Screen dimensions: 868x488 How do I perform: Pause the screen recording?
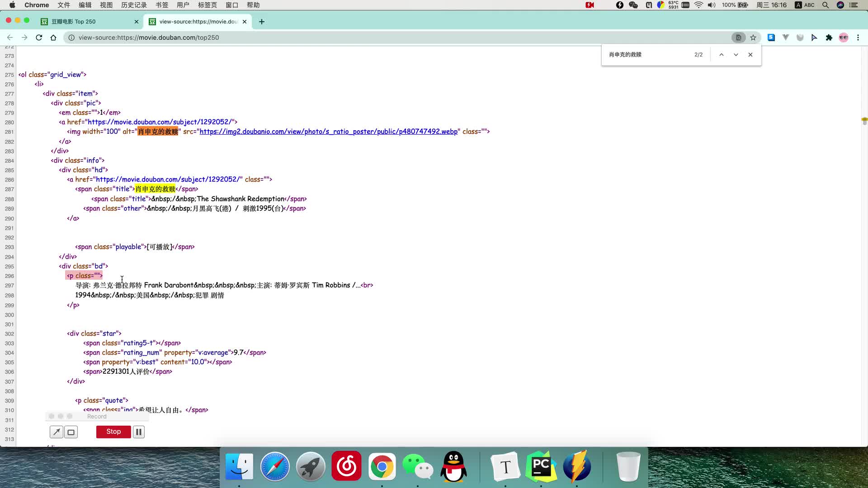pos(139,432)
